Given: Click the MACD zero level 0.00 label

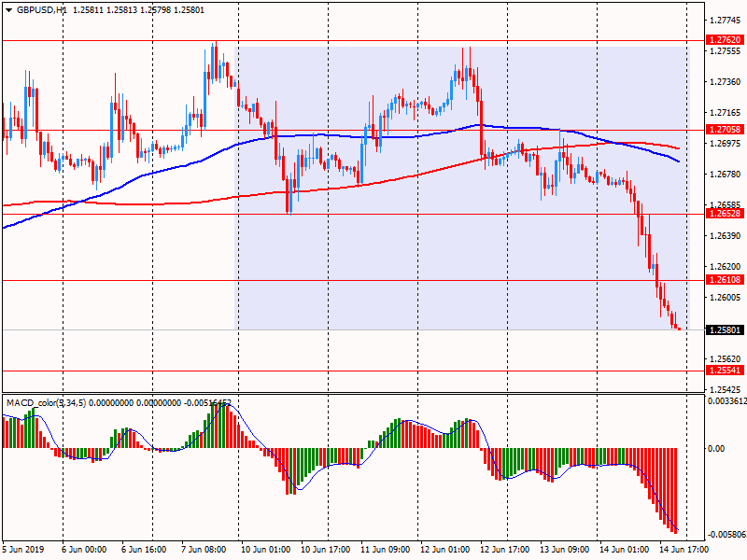Looking at the screenshot, I should tap(715, 449).
